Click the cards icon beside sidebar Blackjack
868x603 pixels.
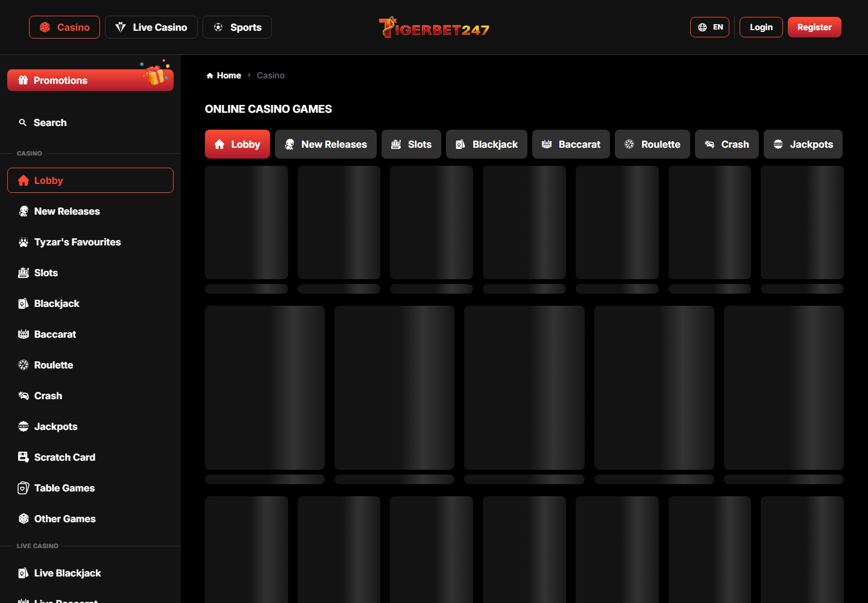pyautogui.click(x=24, y=303)
